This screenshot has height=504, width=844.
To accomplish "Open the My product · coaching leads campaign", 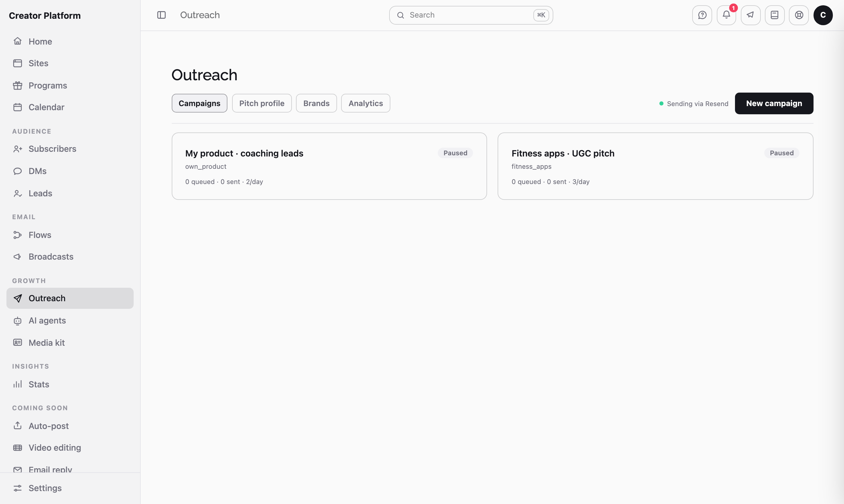I will [329, 166].
